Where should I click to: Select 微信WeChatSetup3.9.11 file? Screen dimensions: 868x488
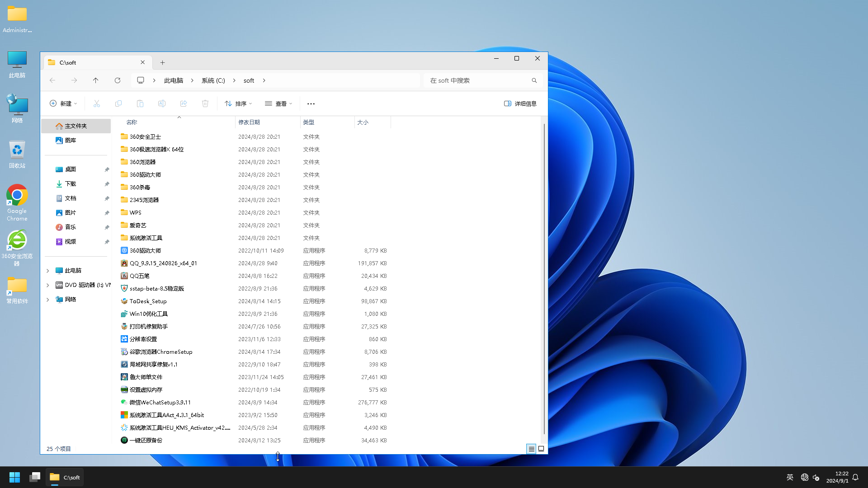pyautogui.click(x=160, y=403)
